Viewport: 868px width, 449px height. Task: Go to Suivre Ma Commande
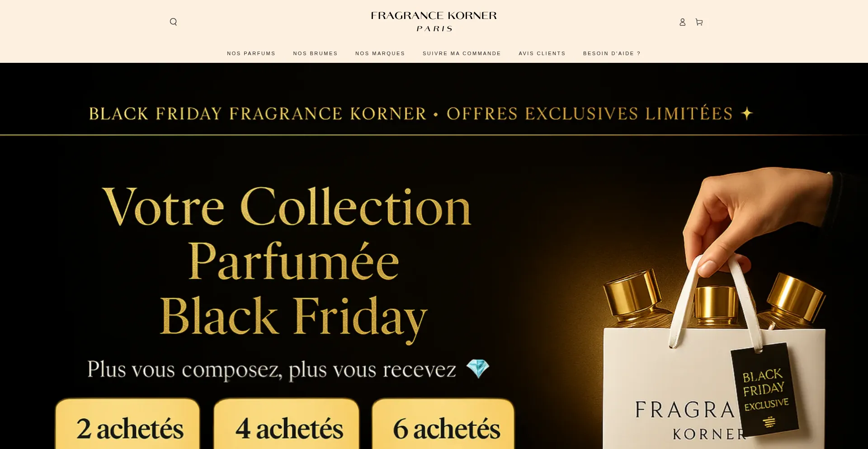point(462,53)
